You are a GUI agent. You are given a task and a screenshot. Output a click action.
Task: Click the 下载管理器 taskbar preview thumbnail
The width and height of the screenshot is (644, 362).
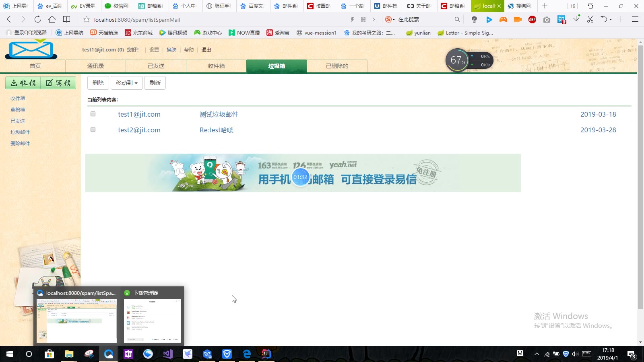pos(153,321)
